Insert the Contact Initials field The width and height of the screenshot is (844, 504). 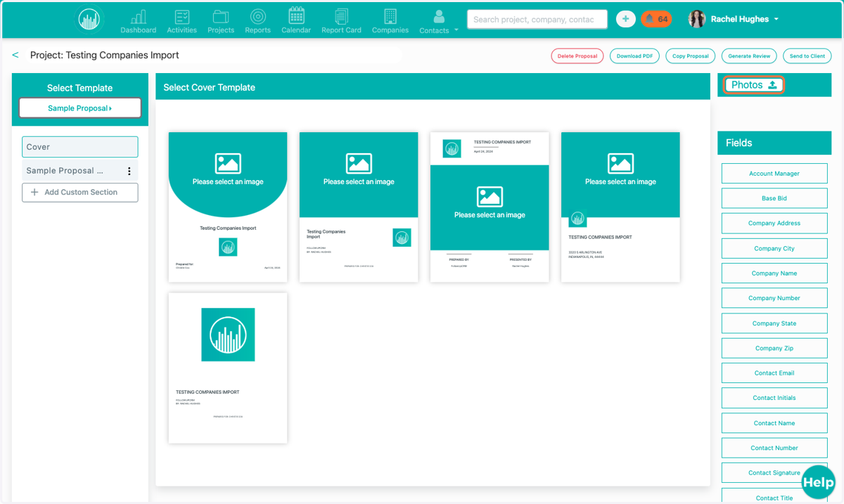coord(774,398)
